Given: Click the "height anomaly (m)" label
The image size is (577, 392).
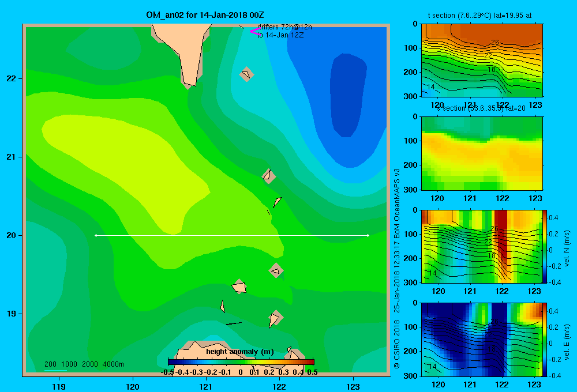Looking at the screenshot, I should click(x=240, y=352).
